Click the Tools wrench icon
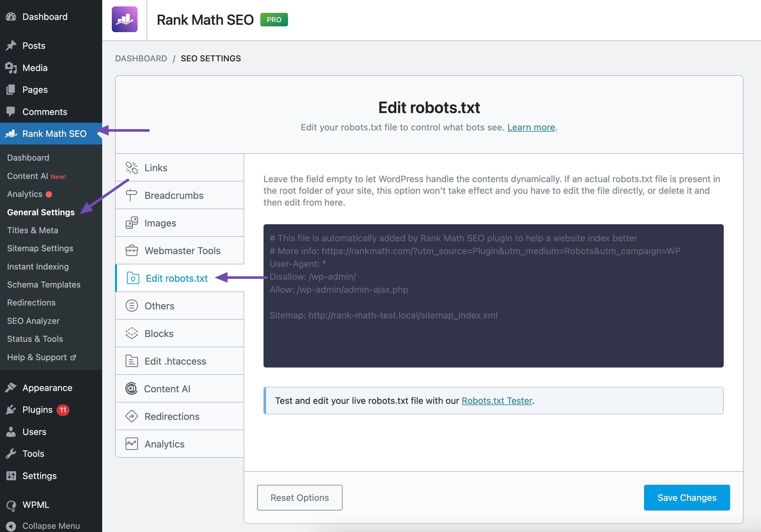 (x=11, y=454)
